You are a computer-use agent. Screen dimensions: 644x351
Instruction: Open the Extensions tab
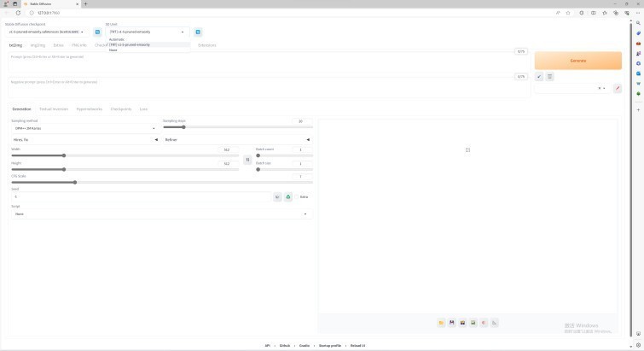(207, 45)
